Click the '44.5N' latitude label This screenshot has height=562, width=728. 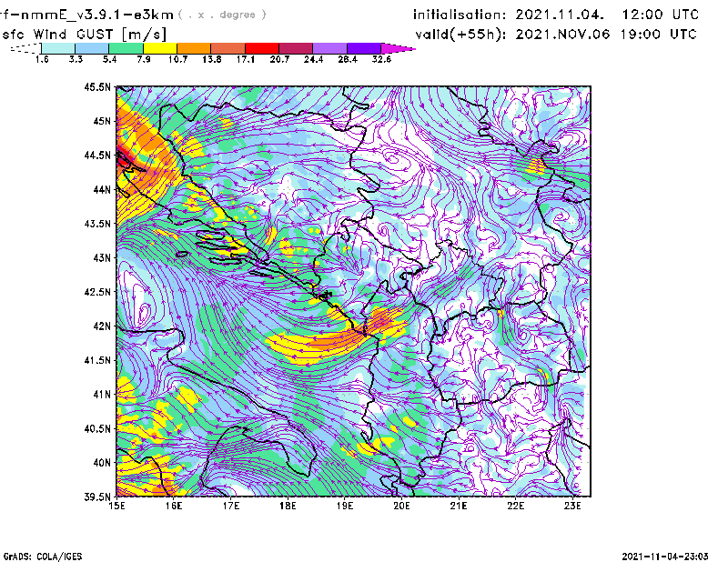97,155
